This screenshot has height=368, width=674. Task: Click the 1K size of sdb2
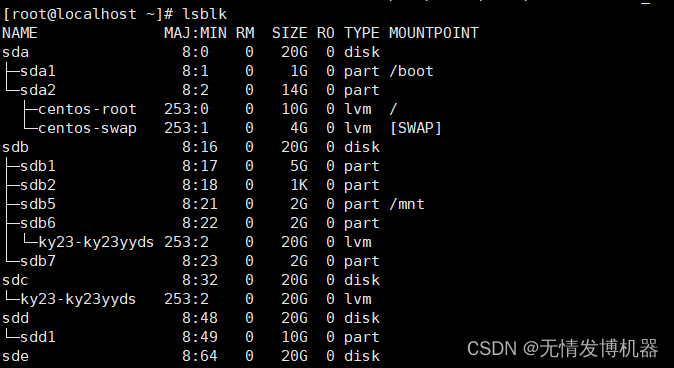[x=298, y=185]
